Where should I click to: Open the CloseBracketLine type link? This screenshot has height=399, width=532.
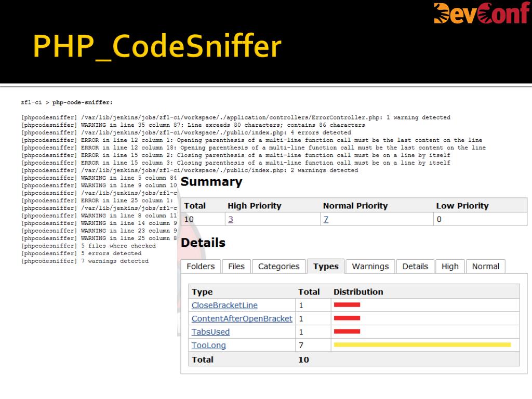tap(224, 305)
